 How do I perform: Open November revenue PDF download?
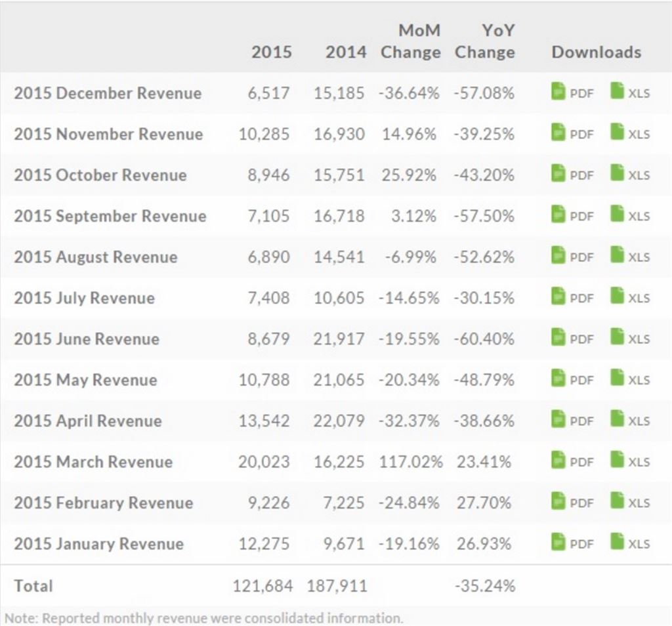click(x=572, y=133)
